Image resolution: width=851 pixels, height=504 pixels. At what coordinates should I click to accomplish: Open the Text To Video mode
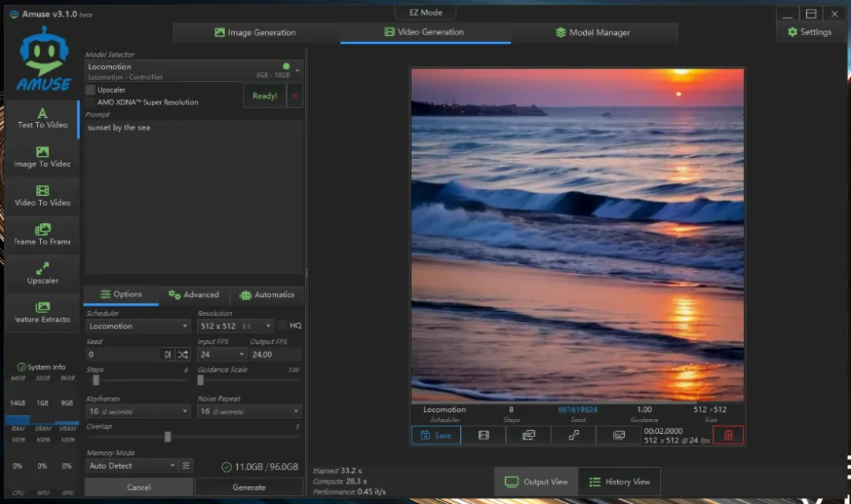43,118
